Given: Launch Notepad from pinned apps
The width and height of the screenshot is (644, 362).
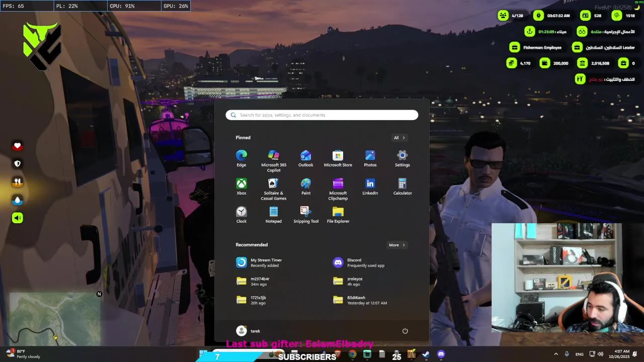Looking at the screenshot, I should pos(274,214).
